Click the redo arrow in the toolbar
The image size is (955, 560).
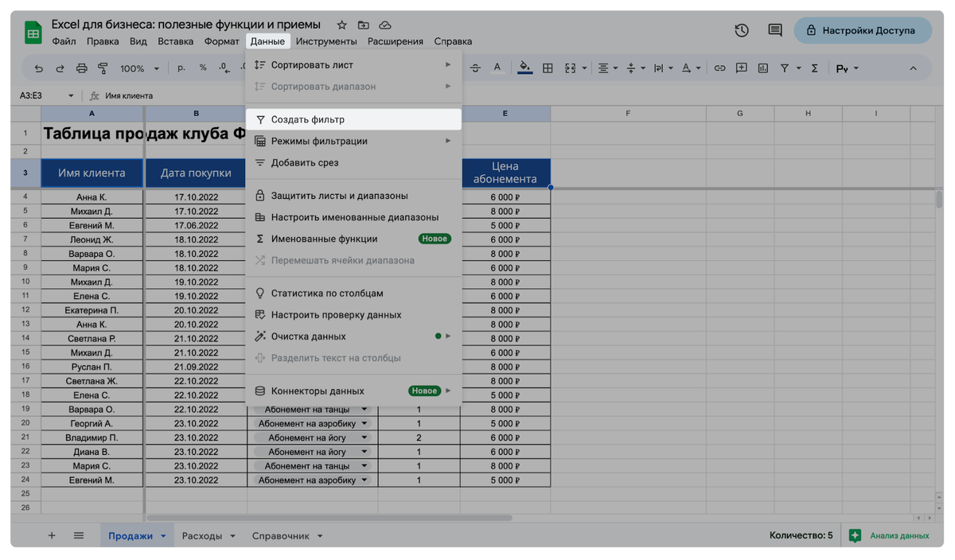(x=60, y=68)
